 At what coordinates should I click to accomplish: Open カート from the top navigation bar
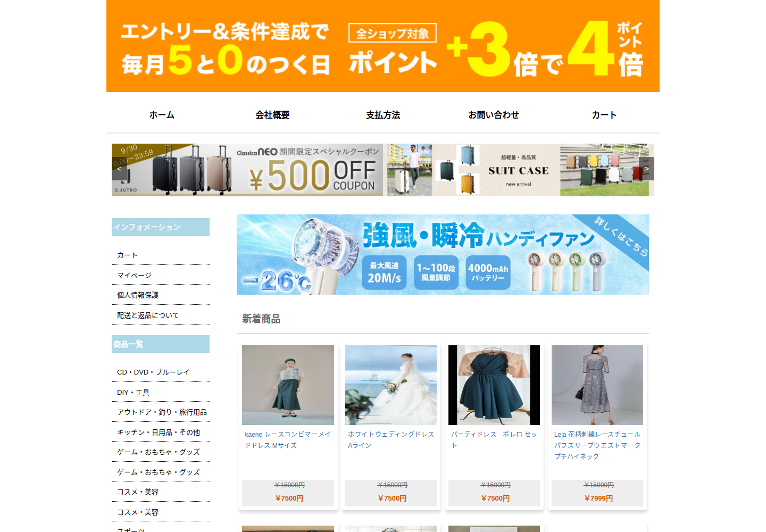(x=604, y=115)
